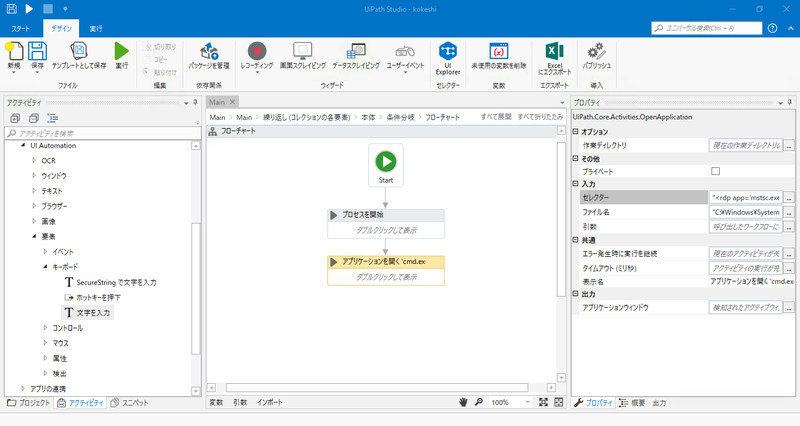Click the tree view options icon in Activities panel
The image size is (800, 426).
pyautogui.click(x=53, y=118)
